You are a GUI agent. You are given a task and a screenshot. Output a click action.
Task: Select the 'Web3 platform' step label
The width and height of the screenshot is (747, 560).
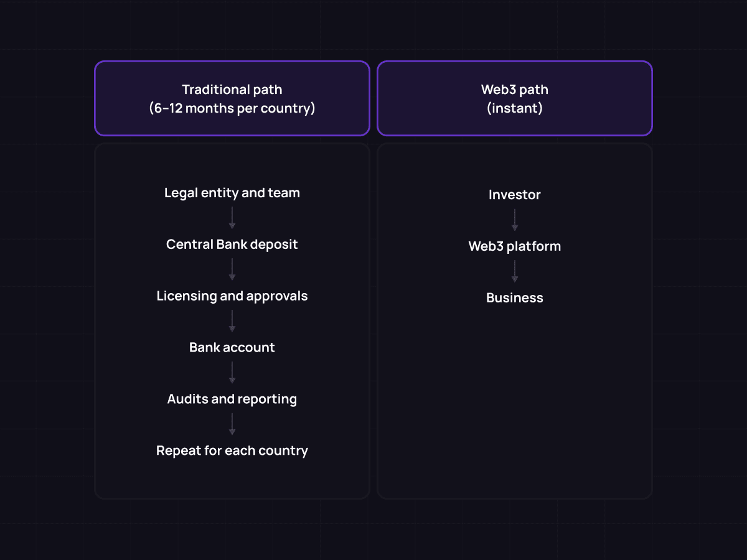(515, 246)
